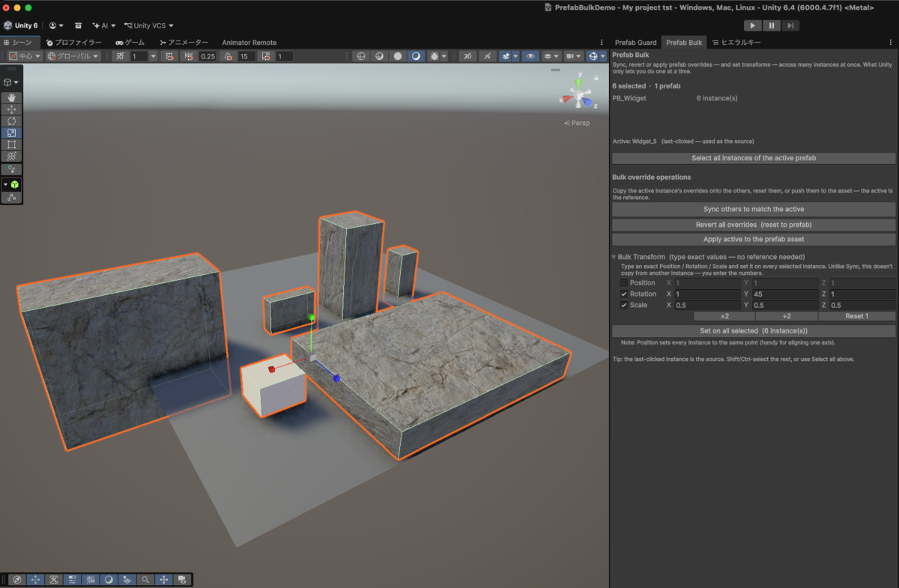This screenshot has height=588, width=899.
Task: Select the Hand view tool
Action: pos(12,97)
